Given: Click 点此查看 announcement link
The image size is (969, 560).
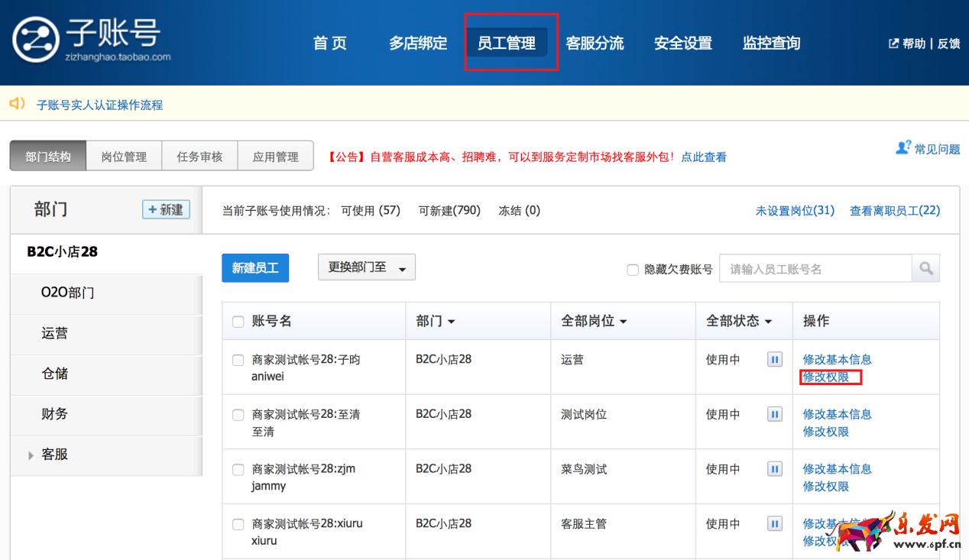Looking at the screenshot, I should (704, 157).
